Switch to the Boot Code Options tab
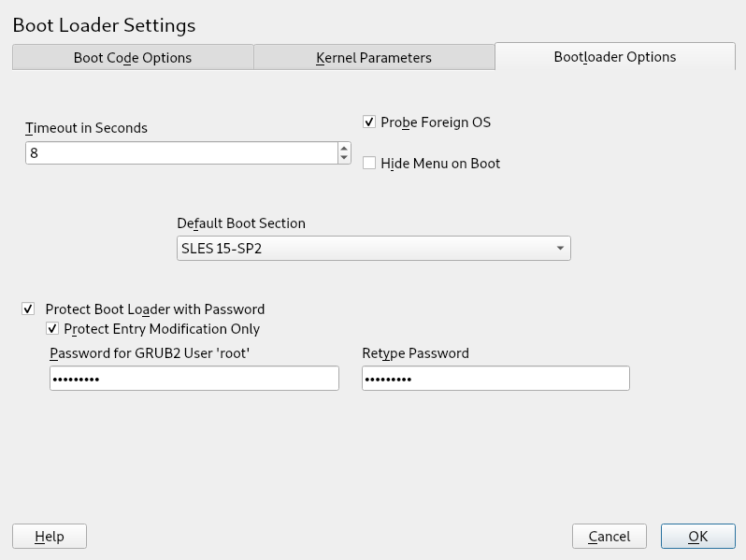 pos(133,57)
